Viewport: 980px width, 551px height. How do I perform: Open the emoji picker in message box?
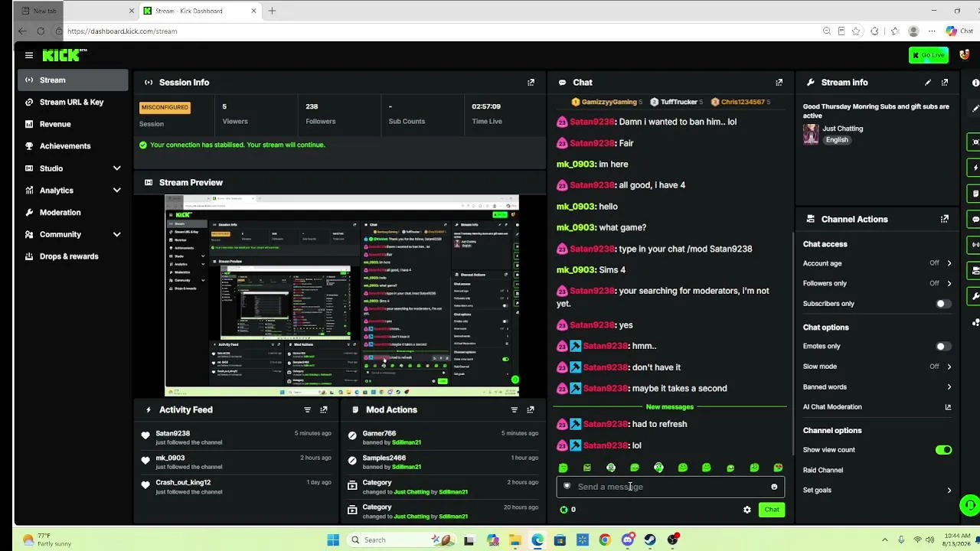[x=774, y=487]
